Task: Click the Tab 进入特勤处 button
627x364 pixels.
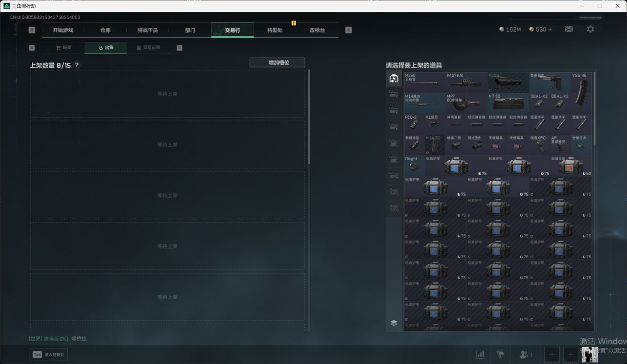Action: [x=49, y=354]
